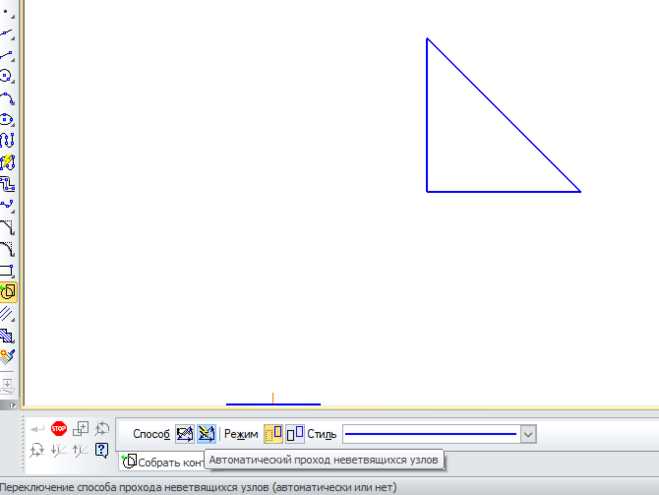Toggle first Режим mode button (highlighted)
Viewport: 659px width, 495px height.
273,434
